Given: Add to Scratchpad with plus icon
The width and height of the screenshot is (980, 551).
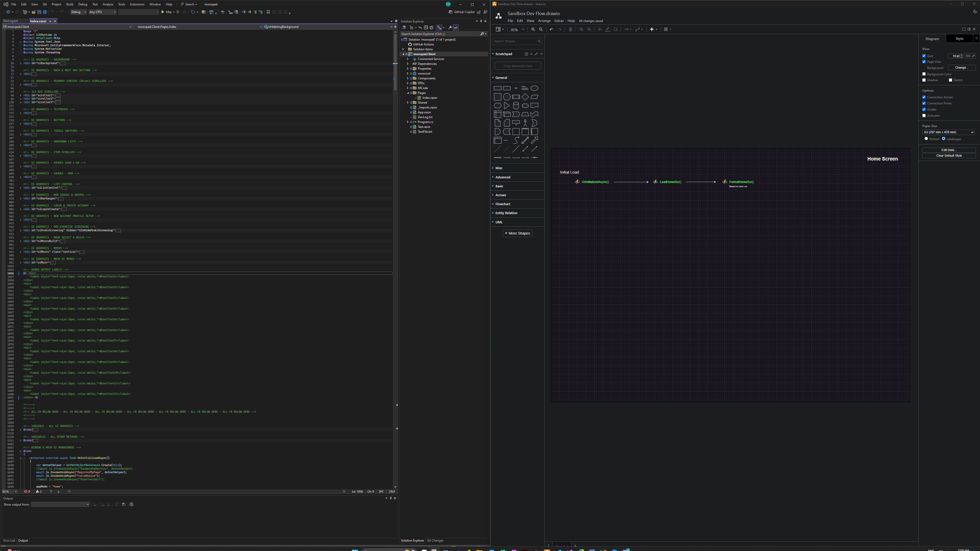Looking at the screenshot, I should [531, 54].
